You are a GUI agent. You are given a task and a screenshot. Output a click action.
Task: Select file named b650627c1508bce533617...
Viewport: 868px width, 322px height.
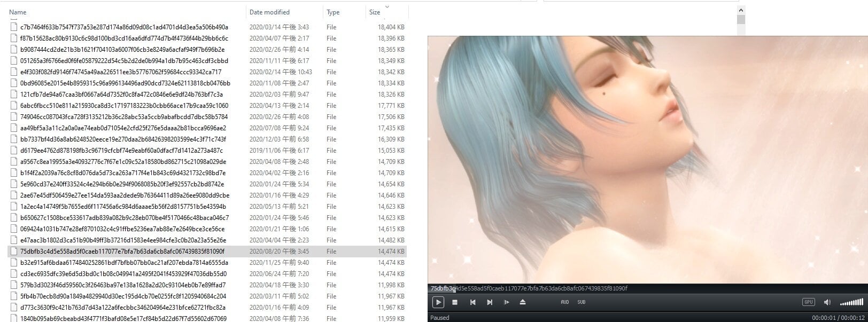tap(125, 218)
